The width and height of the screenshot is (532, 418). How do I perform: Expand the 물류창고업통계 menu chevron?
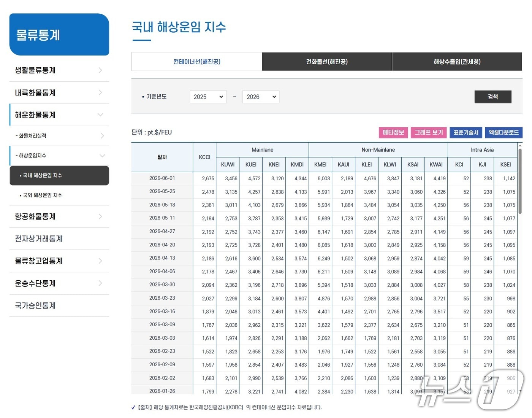pos(100,261)
